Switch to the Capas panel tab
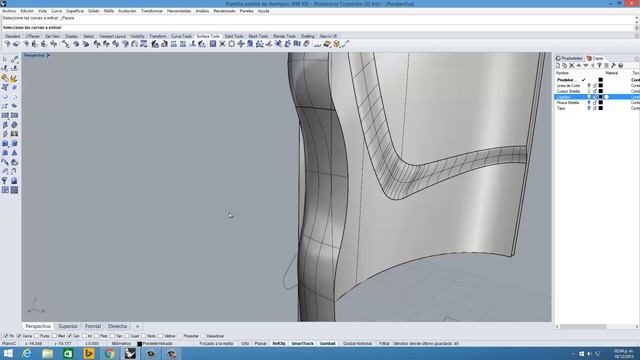This screenshot has width=640, height=360. tap(595, 58)
